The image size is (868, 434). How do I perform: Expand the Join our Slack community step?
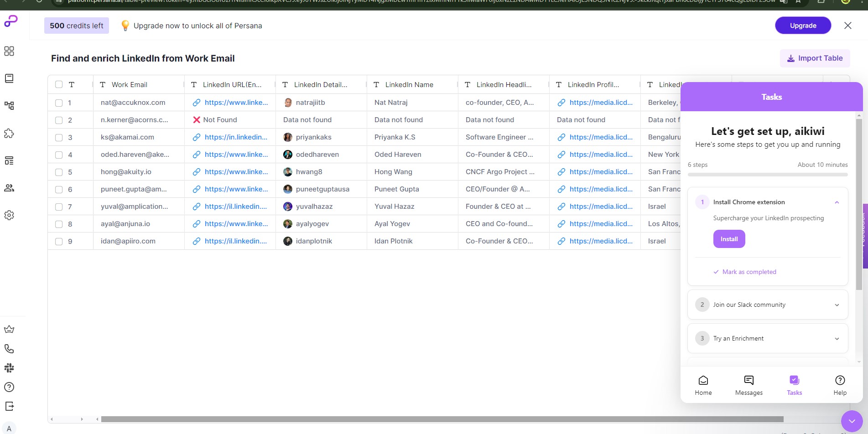pyautogui.click(x=837, y=305)
